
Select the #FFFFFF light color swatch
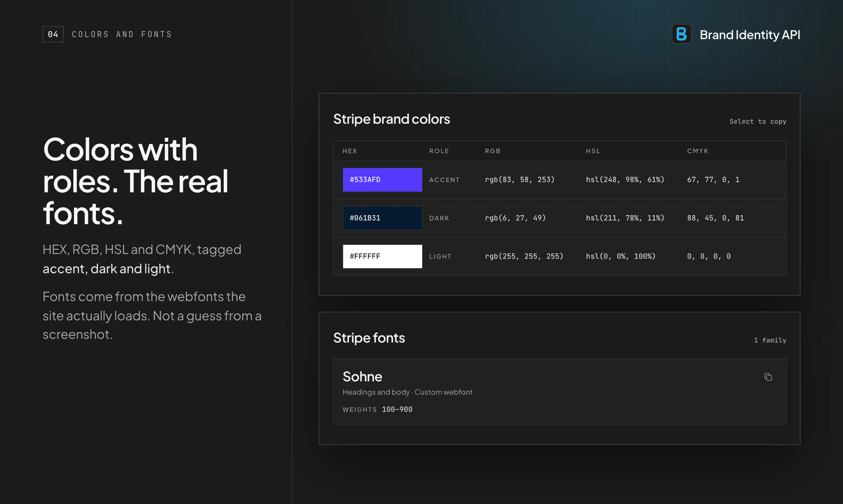point(382,256)
